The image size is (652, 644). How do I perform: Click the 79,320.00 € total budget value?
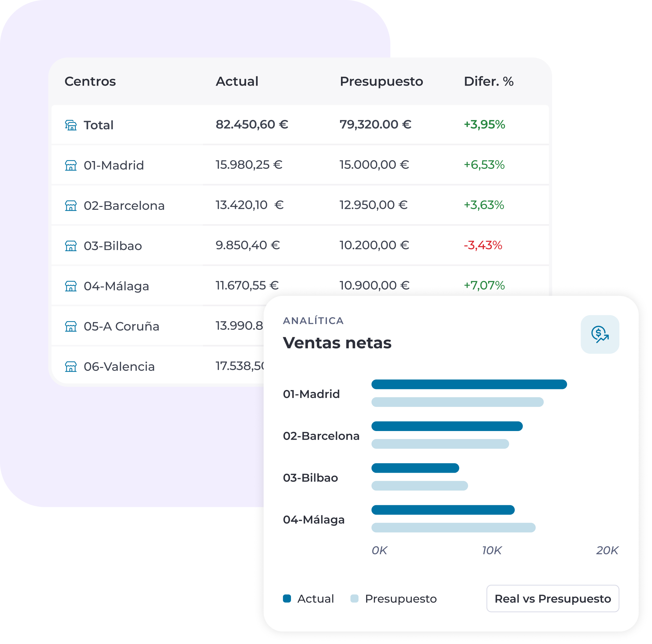375,124
